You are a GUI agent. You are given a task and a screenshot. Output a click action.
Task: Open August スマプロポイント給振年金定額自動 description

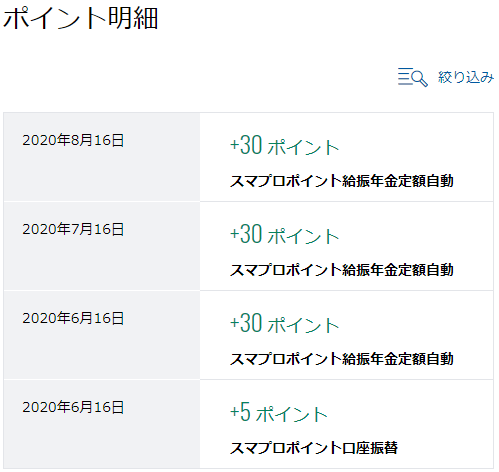point(342,181)
